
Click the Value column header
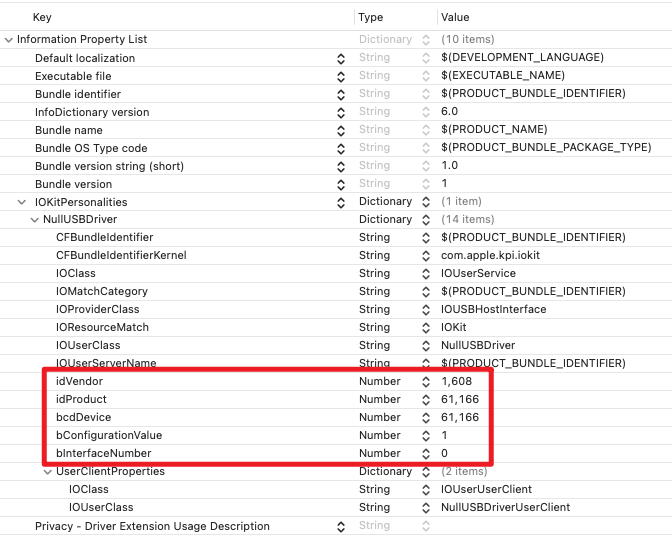click(457, 17)
